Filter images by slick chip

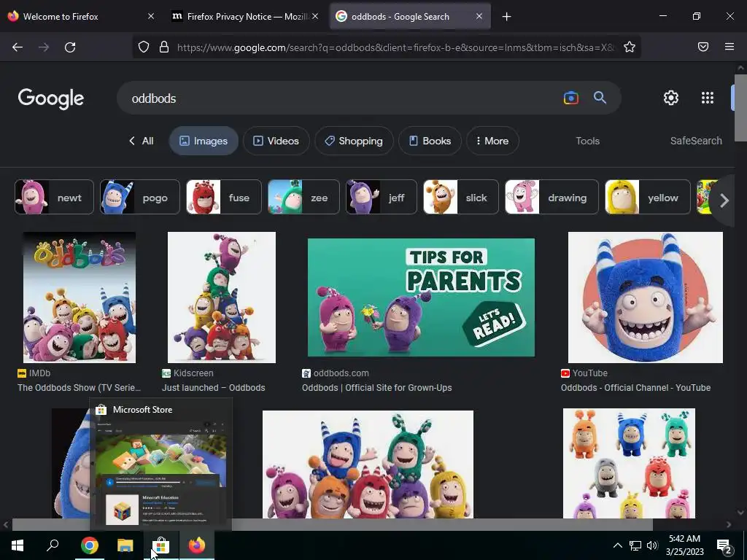pyautogui.click(x=461, y=197)
